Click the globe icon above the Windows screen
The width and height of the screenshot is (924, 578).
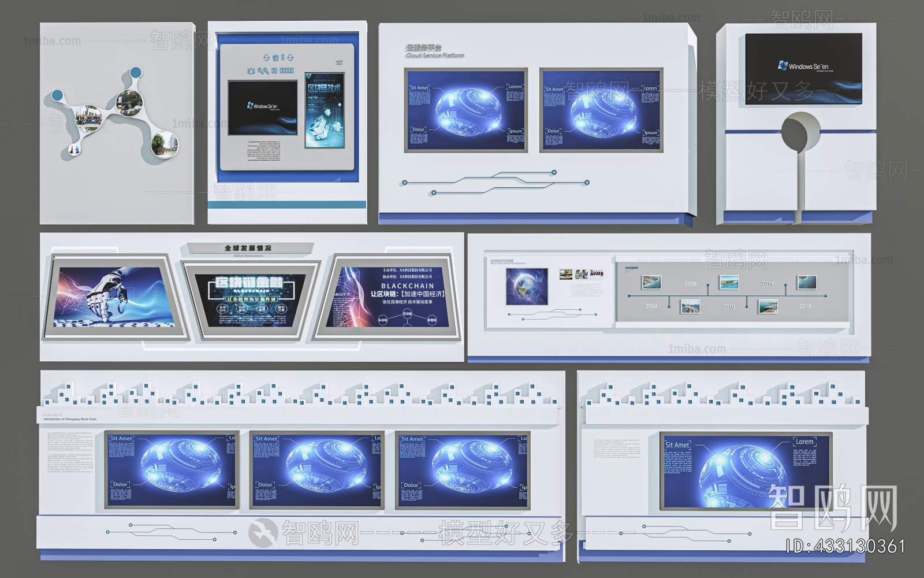coord(275,58)
